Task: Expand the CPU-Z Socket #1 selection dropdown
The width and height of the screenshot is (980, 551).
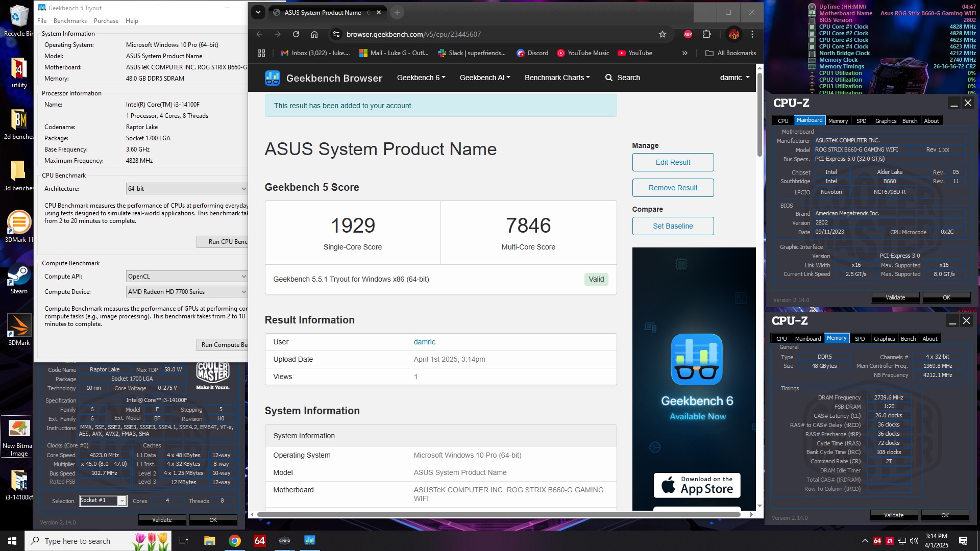Action: (x=122, y=501)
